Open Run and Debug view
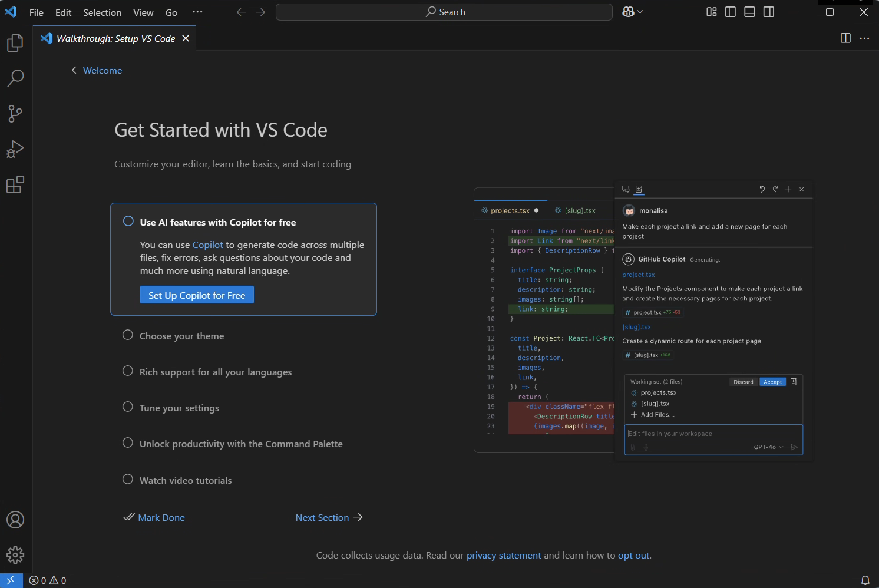The width and height of the screenshot is (879, 588). [x=15, y=149]
